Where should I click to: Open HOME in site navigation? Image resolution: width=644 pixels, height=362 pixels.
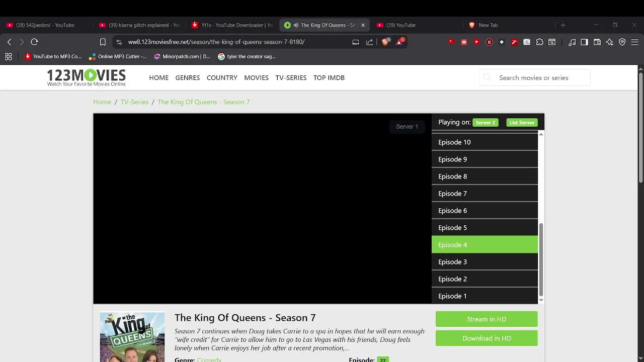click(159, 77)
